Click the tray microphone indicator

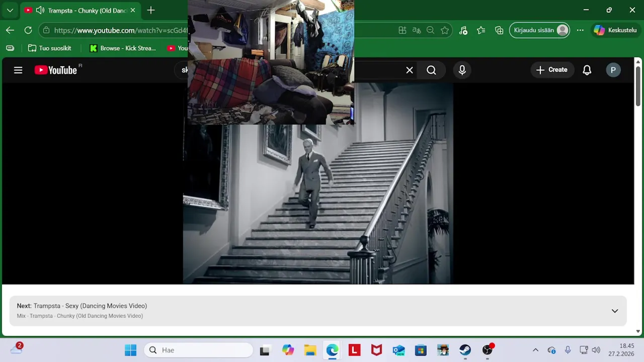[x=568, y=350]
